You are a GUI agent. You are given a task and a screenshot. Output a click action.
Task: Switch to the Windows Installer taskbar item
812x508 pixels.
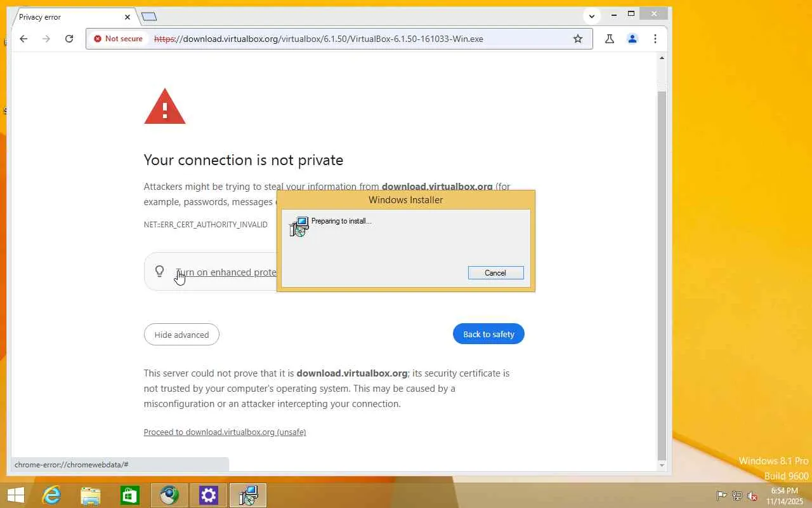pos(248,495)
